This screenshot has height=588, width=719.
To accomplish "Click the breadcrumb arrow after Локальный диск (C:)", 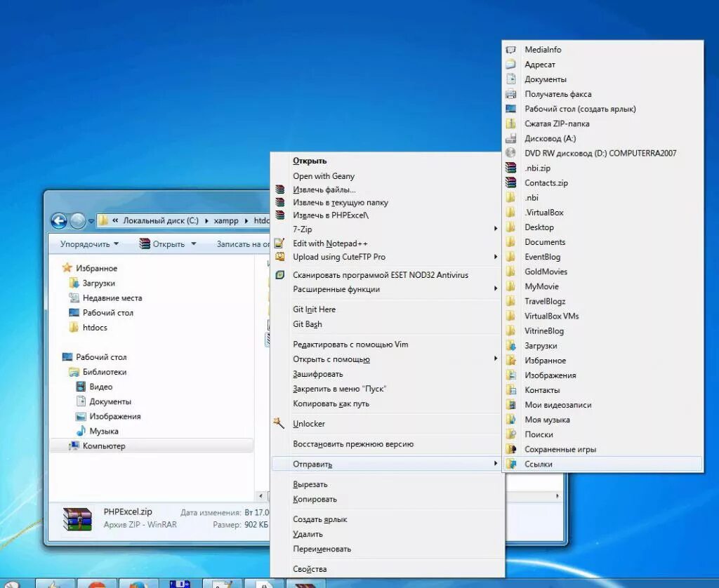I will [206, 221].
